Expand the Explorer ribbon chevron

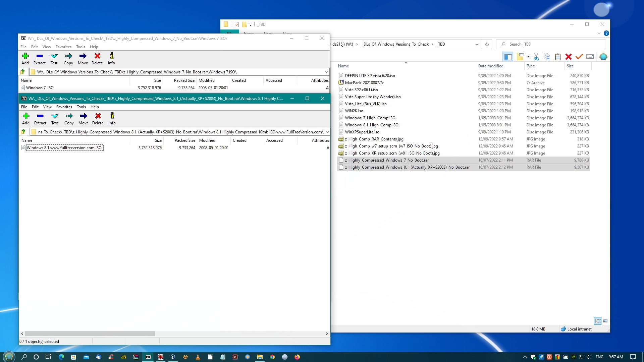click(599, 33)
